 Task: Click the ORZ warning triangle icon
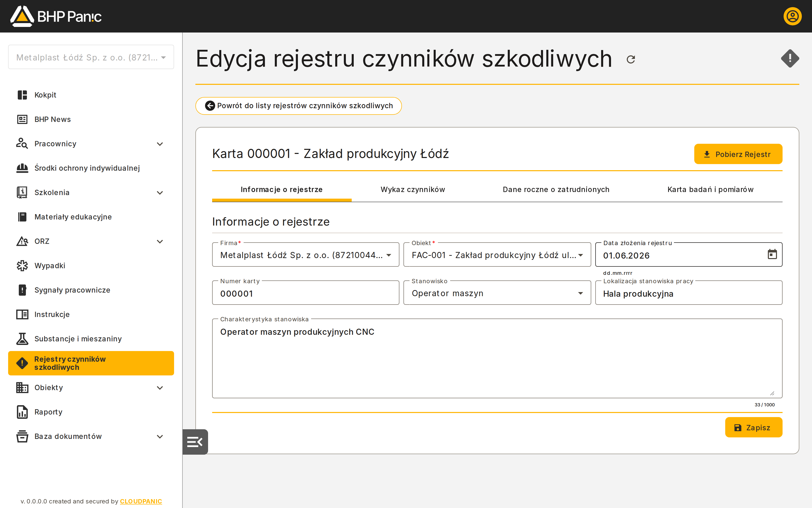click(x=22, y=241)
